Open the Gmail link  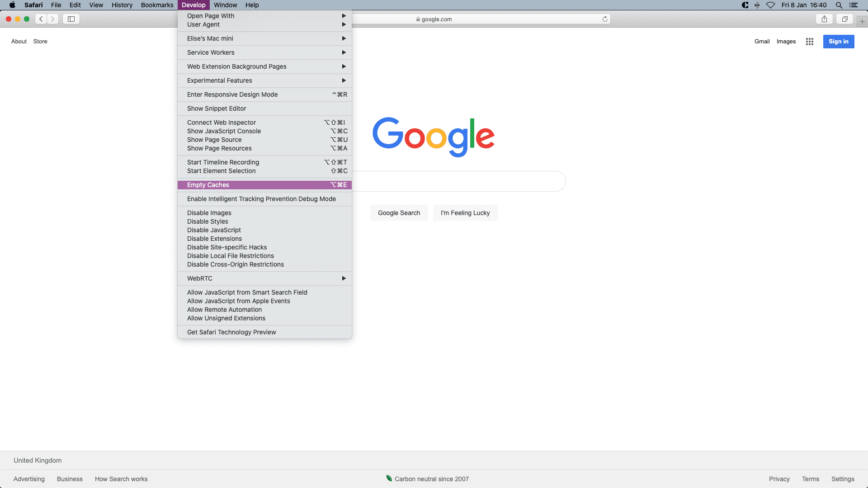coord(762,42)
